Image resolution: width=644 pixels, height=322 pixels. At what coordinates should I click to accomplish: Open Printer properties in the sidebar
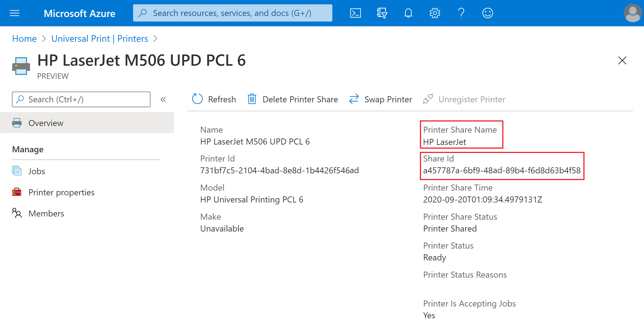(61, 192)
